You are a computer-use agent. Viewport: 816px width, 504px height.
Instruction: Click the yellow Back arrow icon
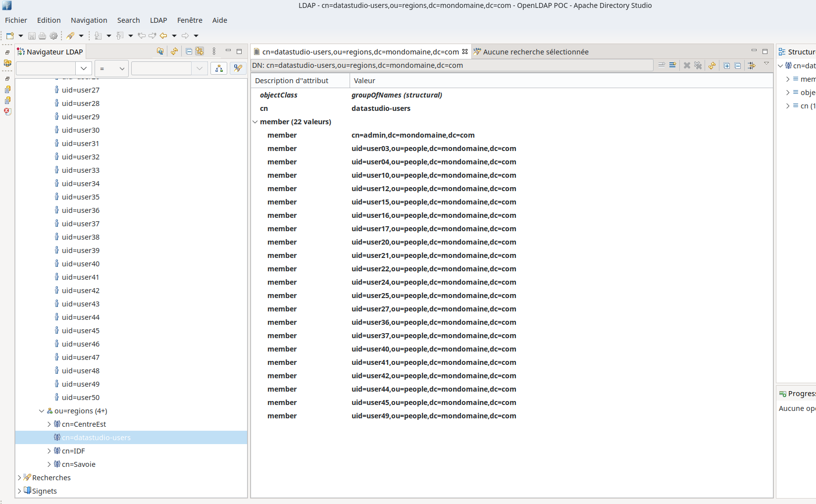[x=163, y=36]
